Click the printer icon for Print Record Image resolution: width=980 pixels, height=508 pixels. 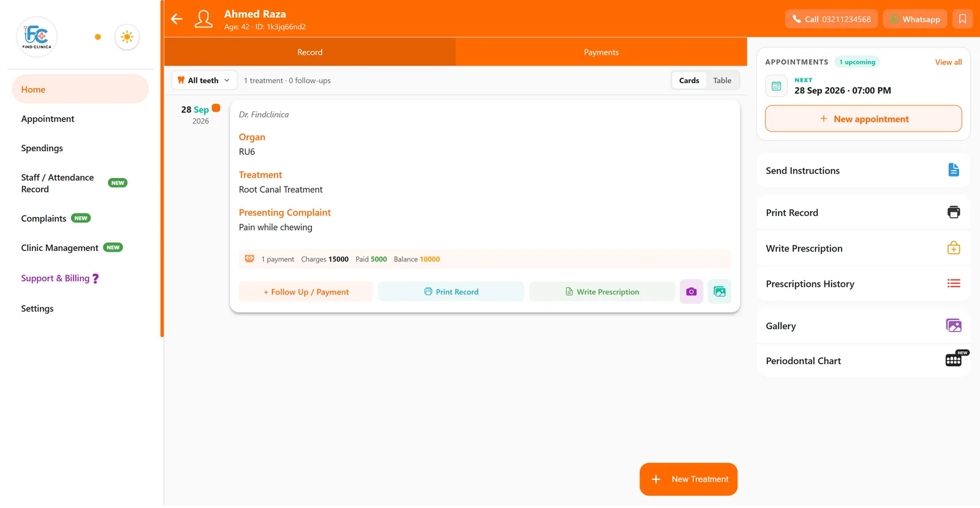[x=954, y=212]
